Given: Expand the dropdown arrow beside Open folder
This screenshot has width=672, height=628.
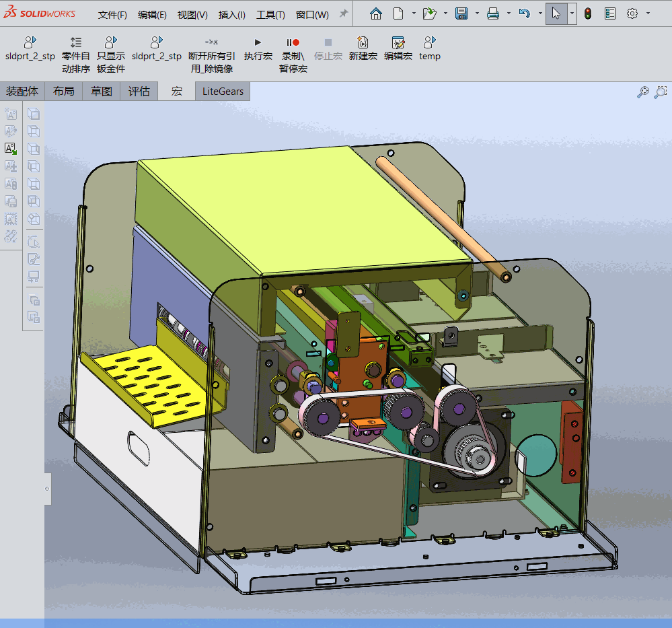Looking at the screenshot, I should point(445,13).
